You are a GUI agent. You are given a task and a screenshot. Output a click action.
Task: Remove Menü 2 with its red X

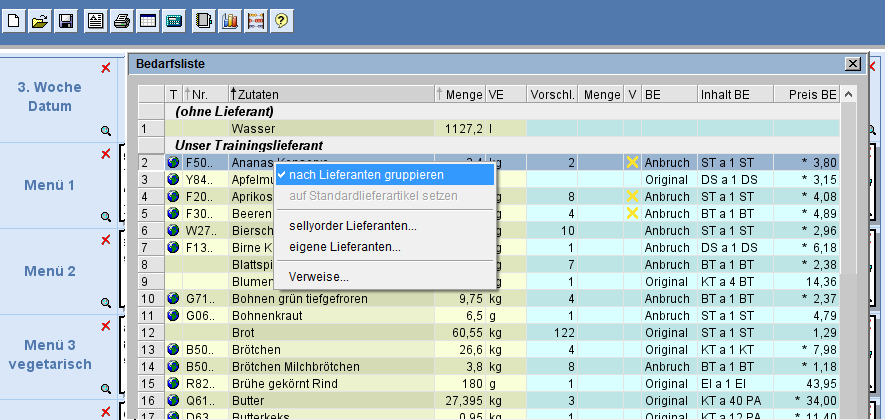[x=106, y=240]
